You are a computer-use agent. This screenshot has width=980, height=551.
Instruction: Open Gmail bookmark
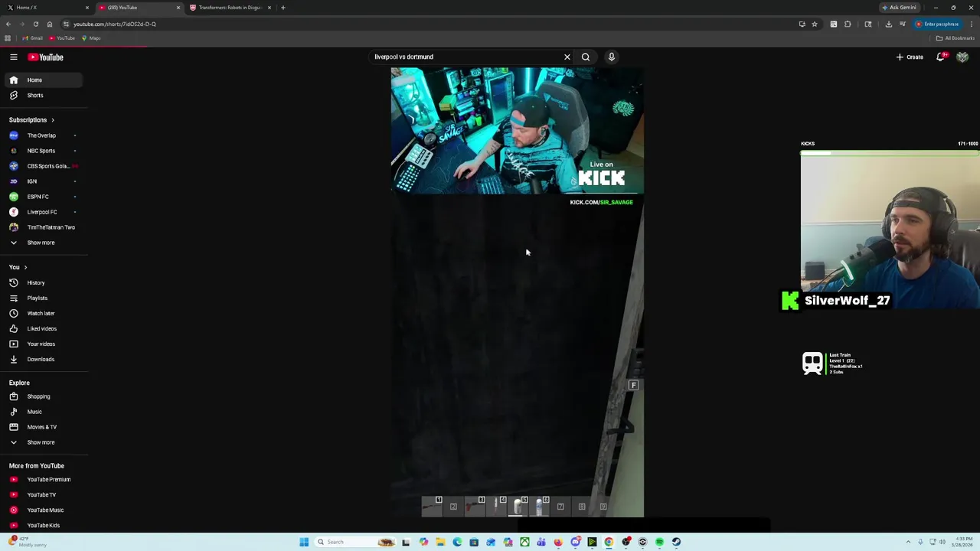click(x=33, y=38)
